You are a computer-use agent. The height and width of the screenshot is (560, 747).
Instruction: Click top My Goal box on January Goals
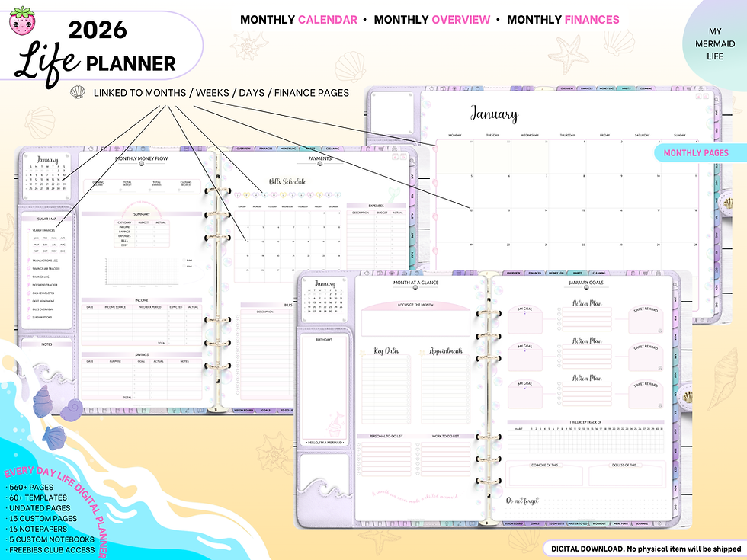coord(525,319)
